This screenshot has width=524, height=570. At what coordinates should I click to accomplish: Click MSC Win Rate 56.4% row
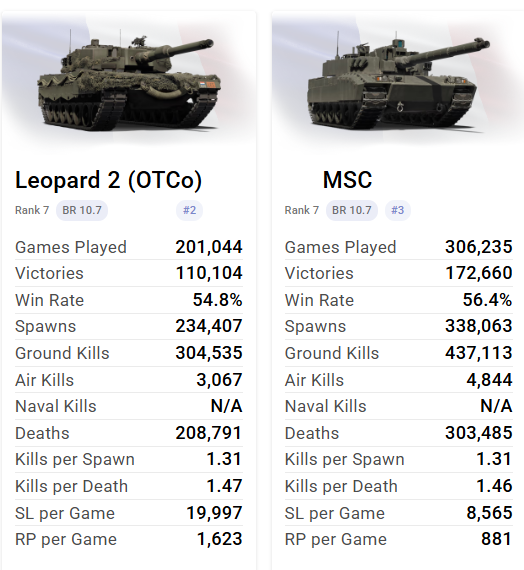(x=399, y=300)
